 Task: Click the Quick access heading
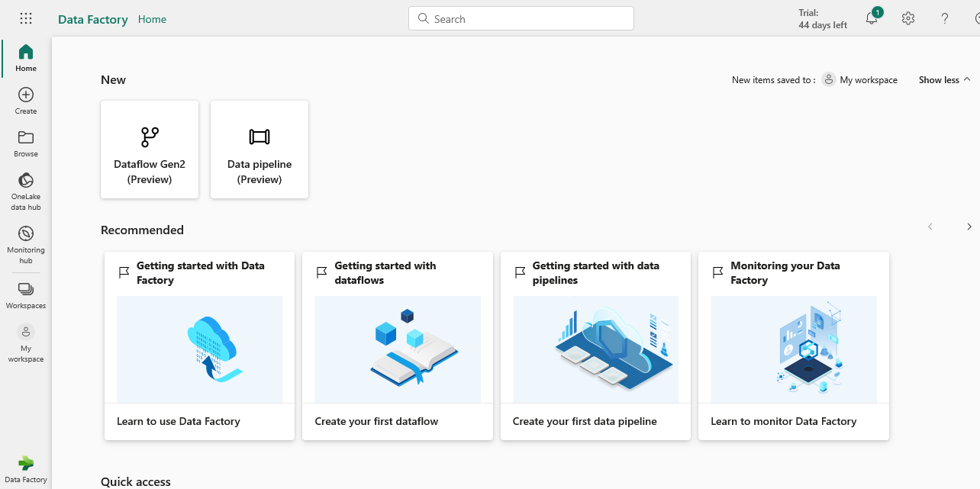coord(136,481)
